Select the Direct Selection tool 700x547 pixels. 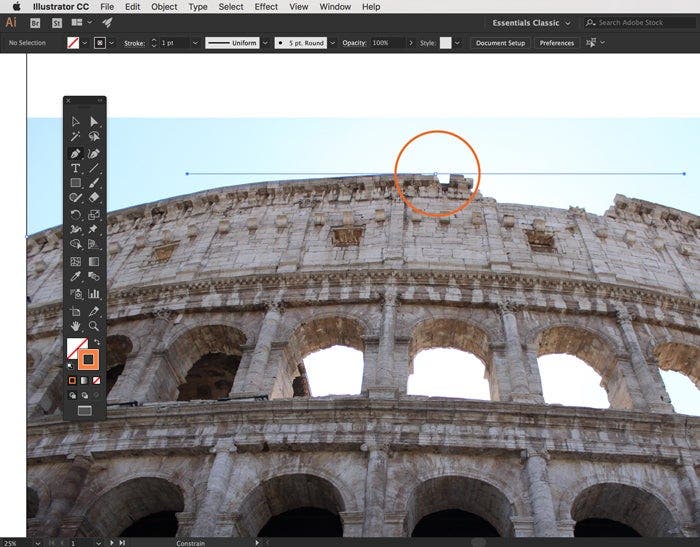[x=94, y=122]
